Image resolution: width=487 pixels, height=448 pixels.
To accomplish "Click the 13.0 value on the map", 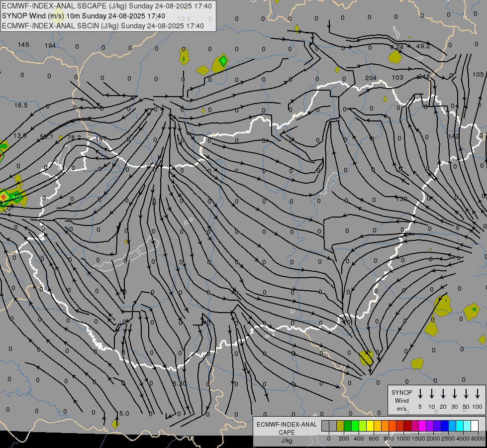I will click(20, 135).
